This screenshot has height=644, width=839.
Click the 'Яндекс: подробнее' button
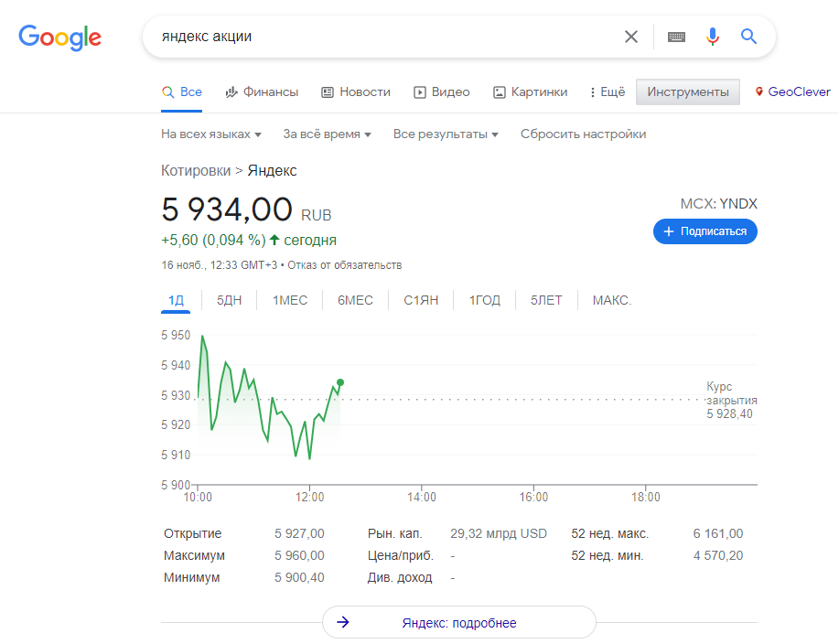pyautogui.click(x=459, y=623)
